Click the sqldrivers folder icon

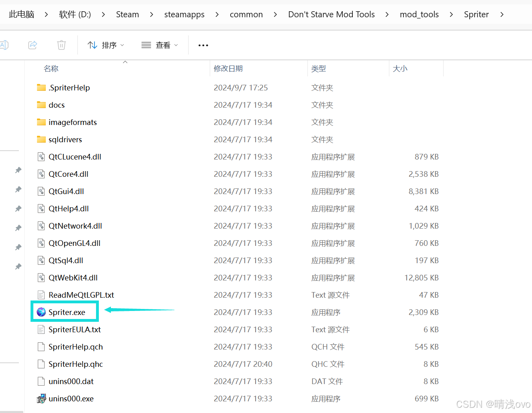[x=41, y=139]
